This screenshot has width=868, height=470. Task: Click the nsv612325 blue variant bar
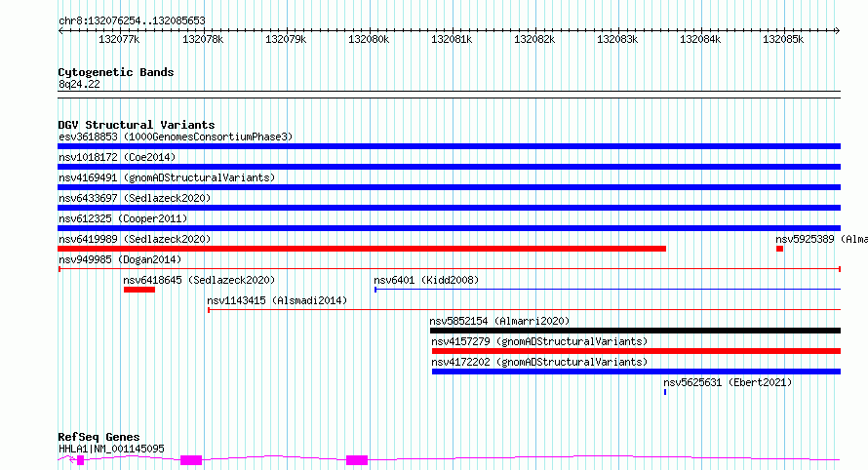tap(449, 228)
